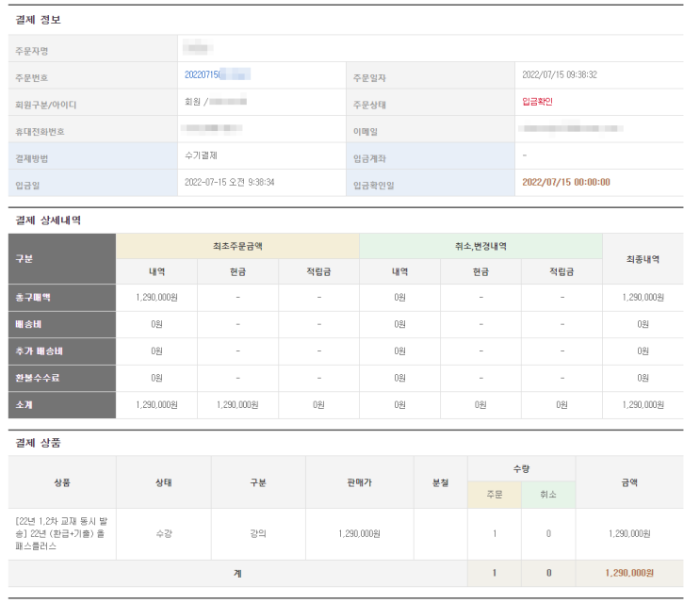The image size is (700, 603).
Task: Click the 추가 배송비 row header
Action: 62,351
